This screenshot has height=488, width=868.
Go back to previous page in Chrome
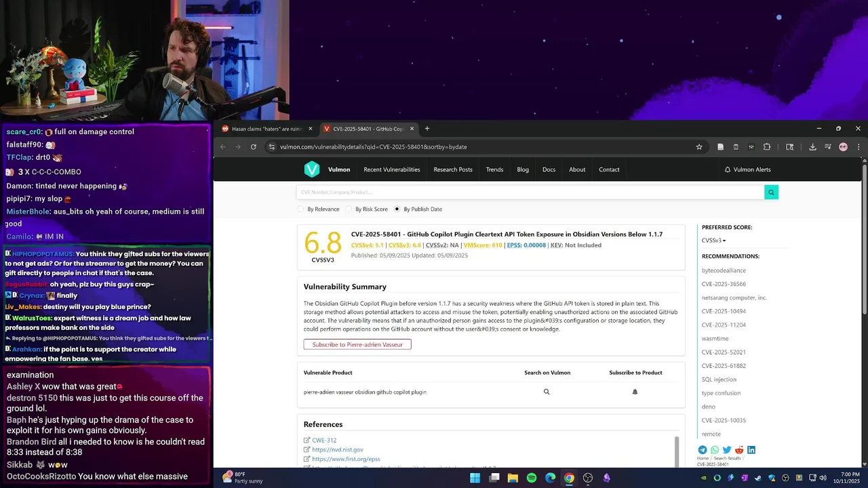(222, 146)
